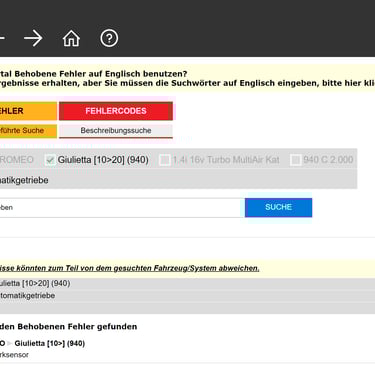Click the Giulietta [10>20] (940) results header row
The image size is (375, 366).
[187, 283]
